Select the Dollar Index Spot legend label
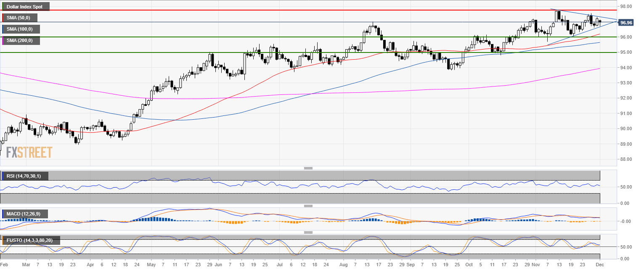Image resolution: width=644 pixels, height=270 pixels. click(25, 6)
